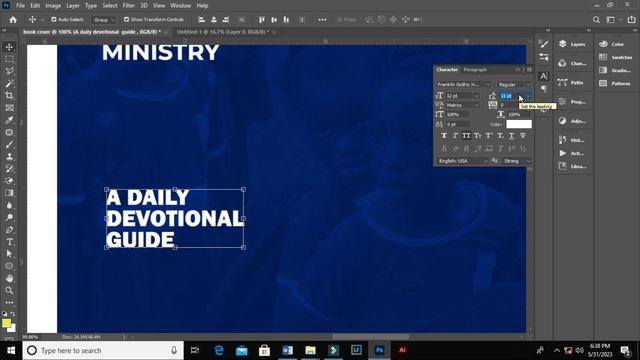The width and height of the screenshot is (640, 360).
Task: Open the Metrics kerning dropdown
Action: pos(462,105)
